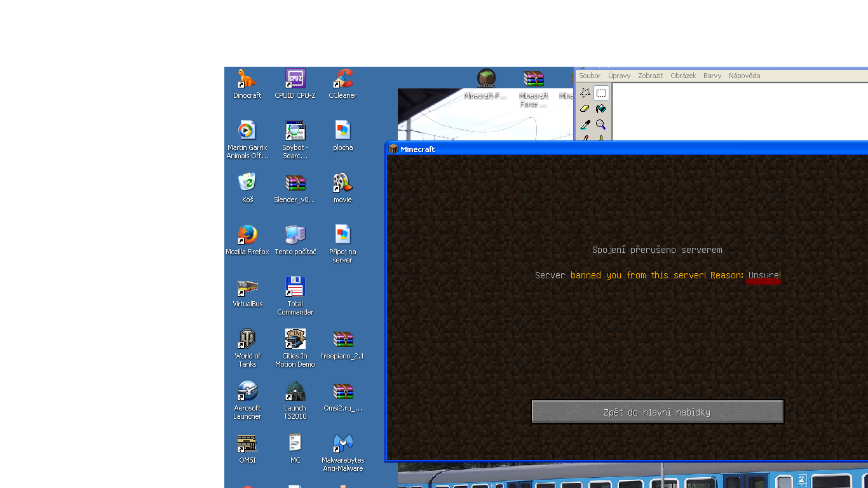Select the Tento počítač desktop icon
Viewport: 868px width, 488px height.
(x=295, y=240)
